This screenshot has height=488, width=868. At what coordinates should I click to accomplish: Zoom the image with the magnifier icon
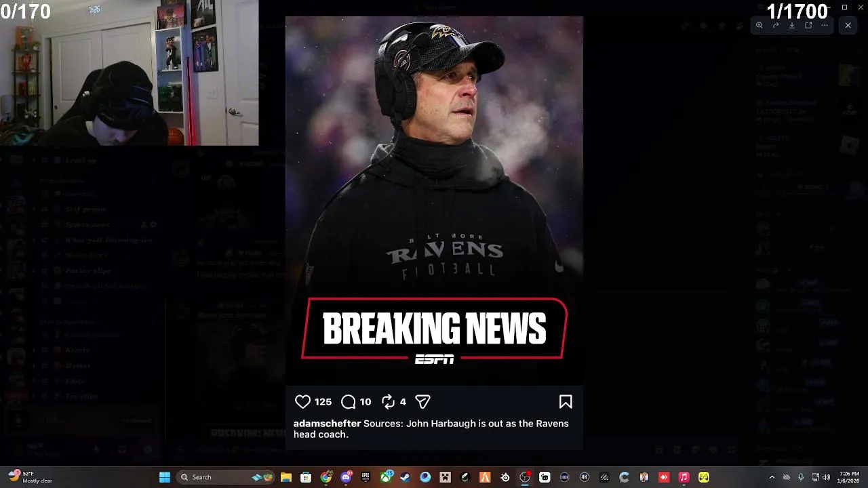pyautogui.click(x=759, y=25)
